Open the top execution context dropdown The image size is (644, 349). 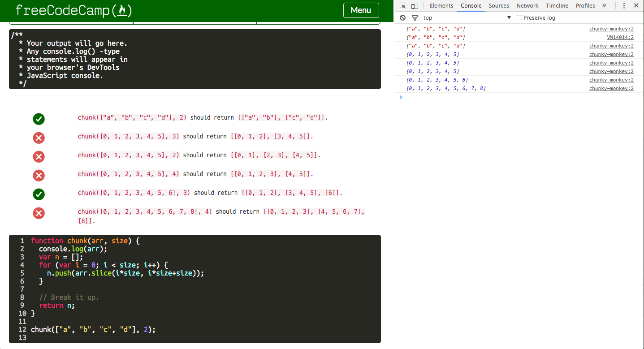[467, 18]
